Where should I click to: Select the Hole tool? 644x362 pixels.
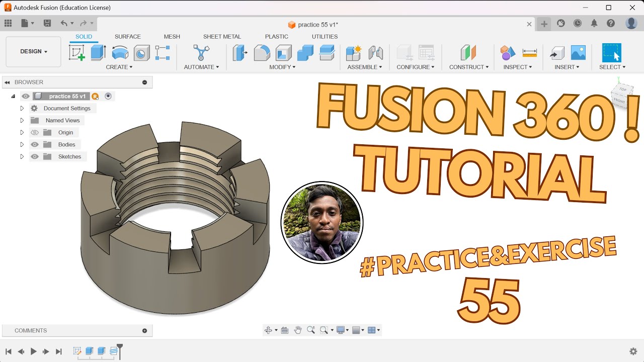click(x=141, y=52)
